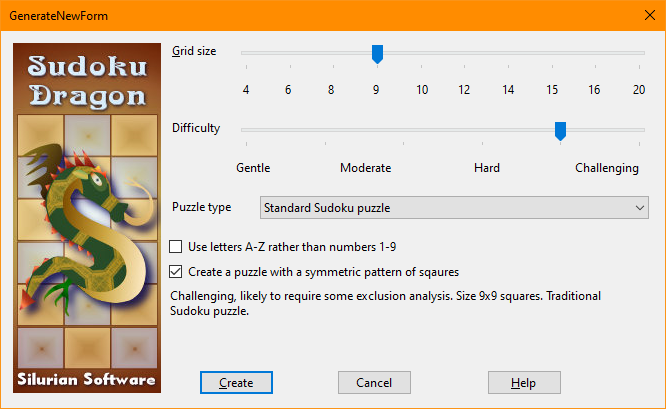This screenshot has height=409, width=666.
Task: Click the 8 label under the Grid size slider
Action: [x=331, y=90]
